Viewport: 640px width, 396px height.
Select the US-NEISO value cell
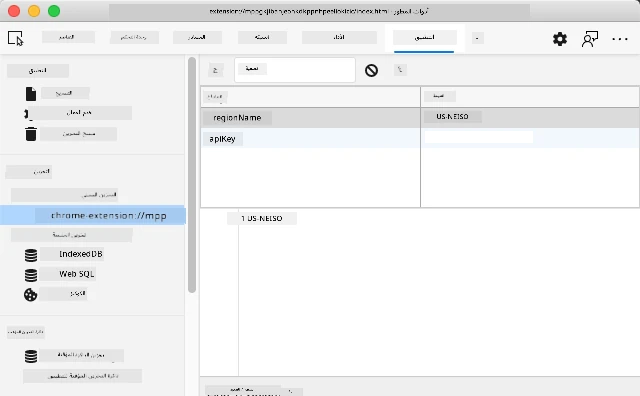[530, 118]
